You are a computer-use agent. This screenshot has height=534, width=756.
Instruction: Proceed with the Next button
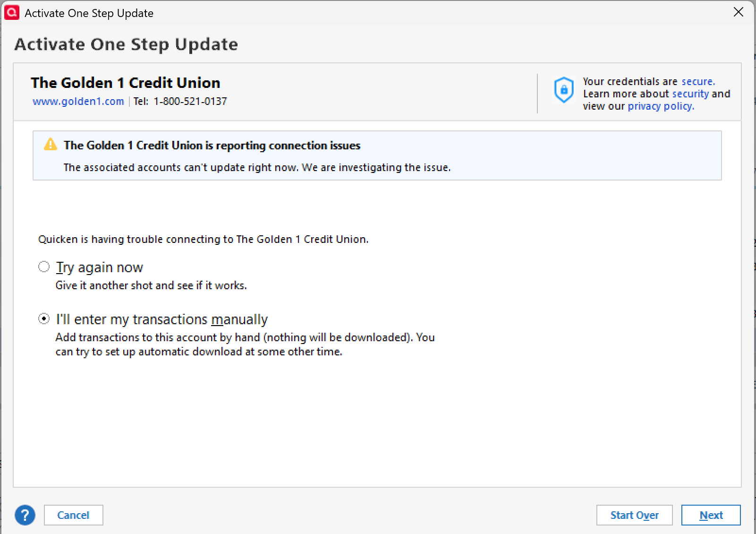pyautogui.click(x=711, y=515)
